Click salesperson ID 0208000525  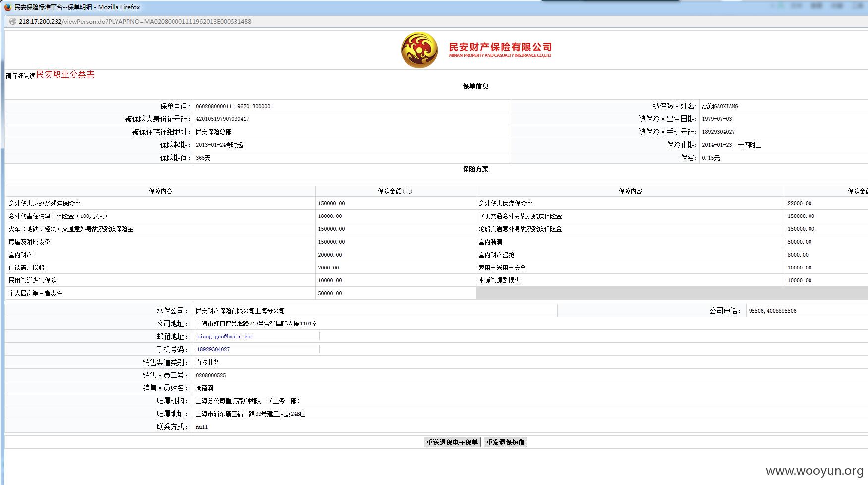[x=211, y=375]
